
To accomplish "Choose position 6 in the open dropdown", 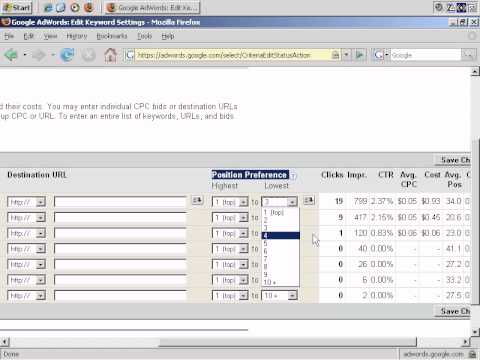I will pos(280,251).
